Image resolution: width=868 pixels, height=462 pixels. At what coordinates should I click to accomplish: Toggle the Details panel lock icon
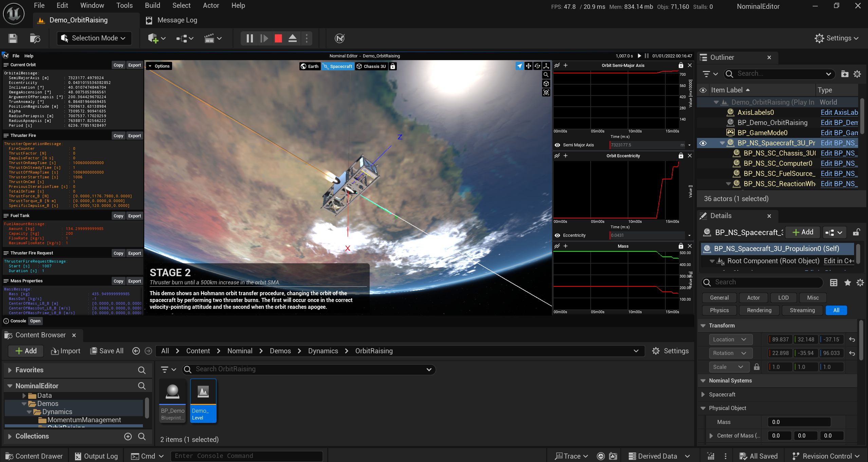[856, 232]
